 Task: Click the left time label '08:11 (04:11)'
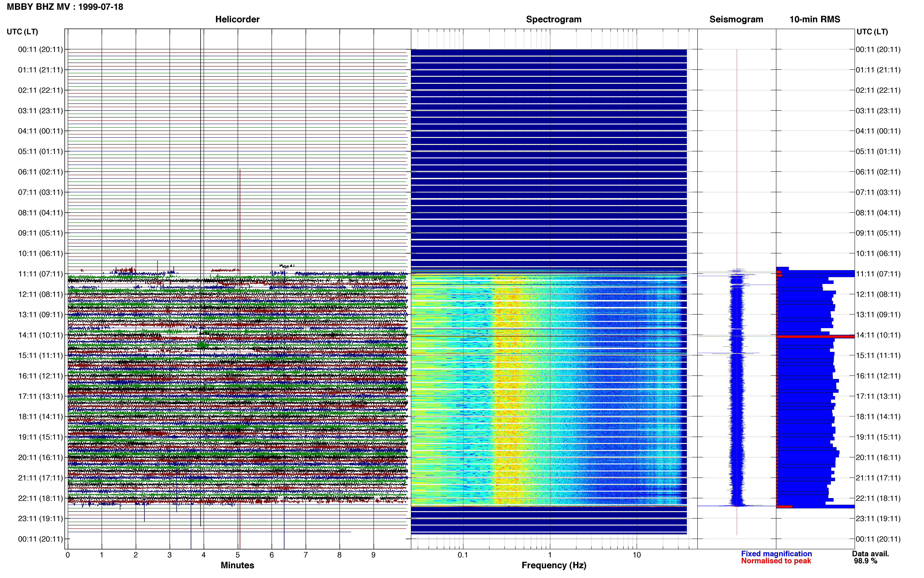[x=41, y=212]
